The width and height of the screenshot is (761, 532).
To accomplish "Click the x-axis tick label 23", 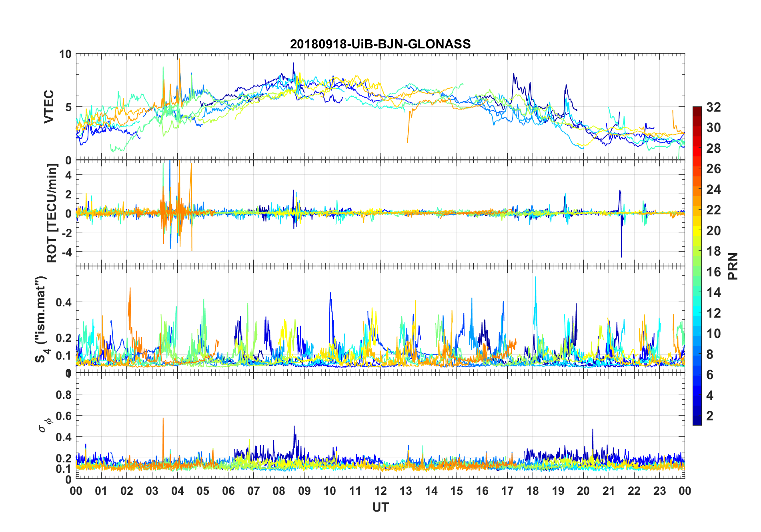I will (659, 491).
